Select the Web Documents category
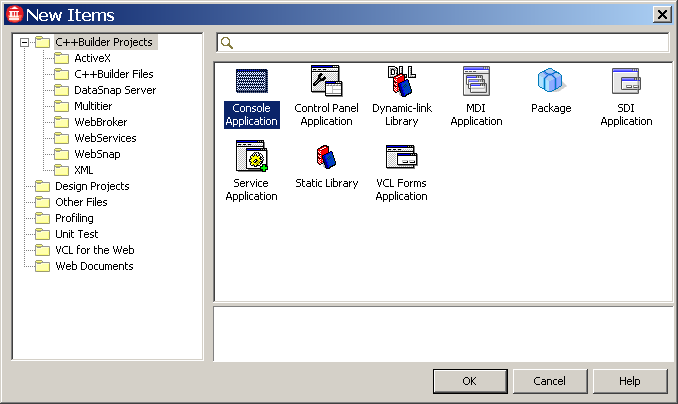678x404 pixels. coord(94,266)
